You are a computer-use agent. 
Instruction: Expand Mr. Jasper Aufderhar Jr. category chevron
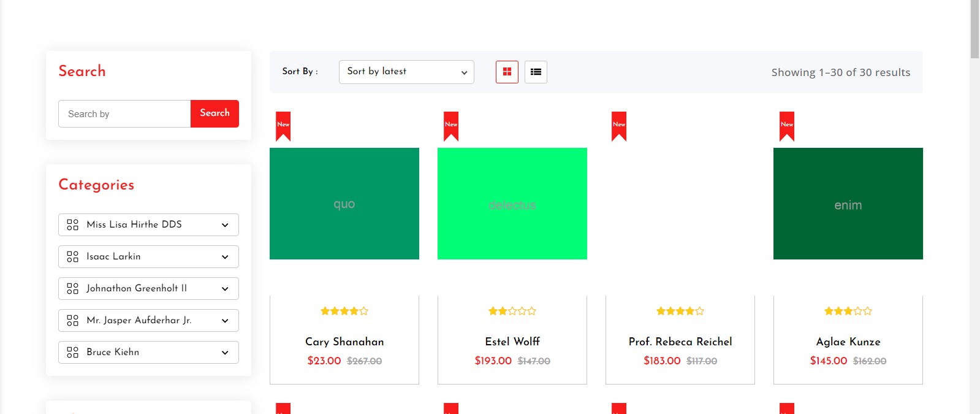click(225, 321)
